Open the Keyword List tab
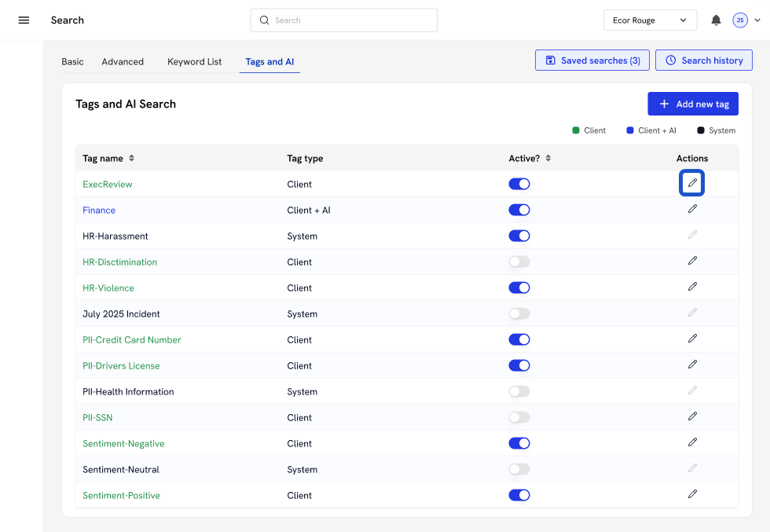Viewport: 770px width, 532px height. [x=194, y=61]
